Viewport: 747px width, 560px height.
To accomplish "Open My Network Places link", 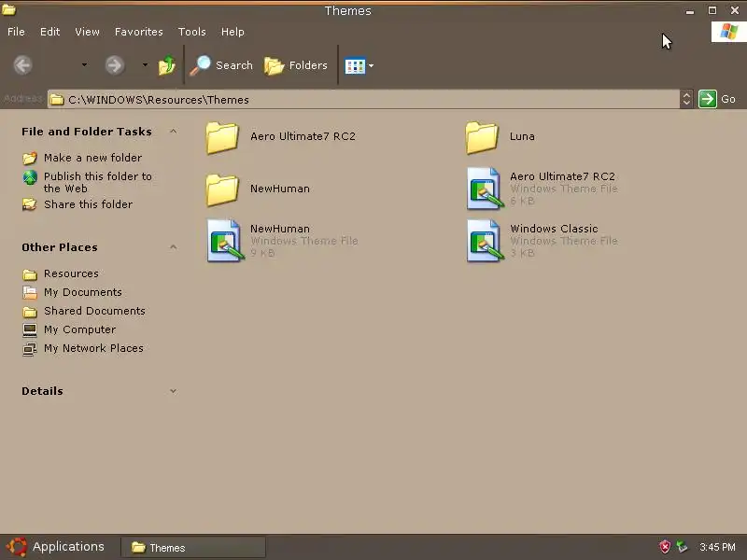I will pos(93,348).
